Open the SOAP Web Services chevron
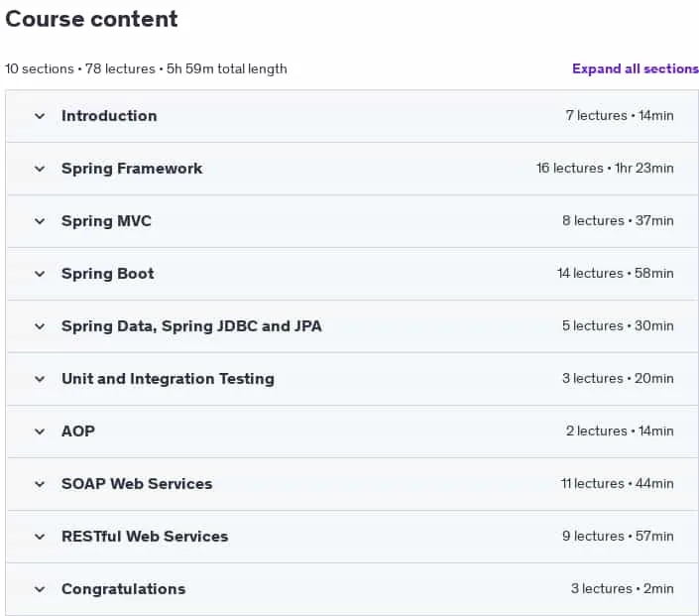 [x=40, y=484]
